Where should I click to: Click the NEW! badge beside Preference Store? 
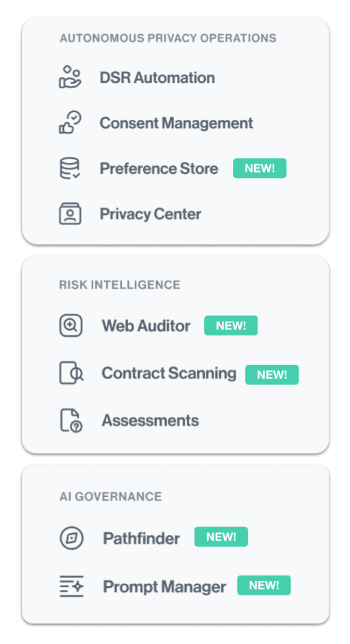(260, 168)
